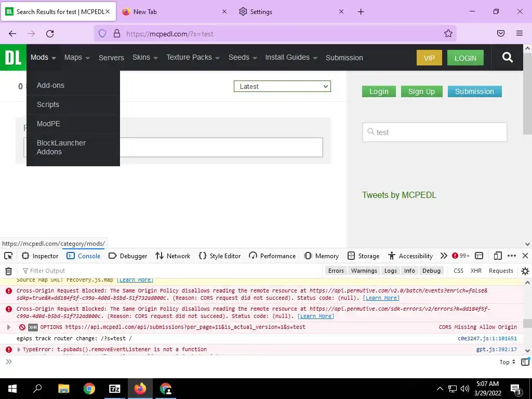Viewport: 532px width, 399px height.
Task: Go back with the browser back arrow
Action: 12,34
